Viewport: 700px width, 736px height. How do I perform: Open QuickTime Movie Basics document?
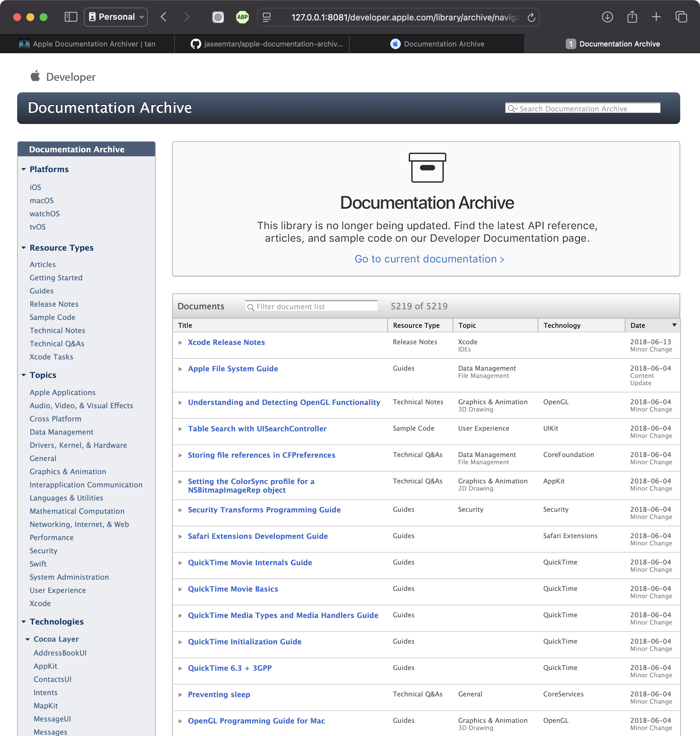click(233, 589)
